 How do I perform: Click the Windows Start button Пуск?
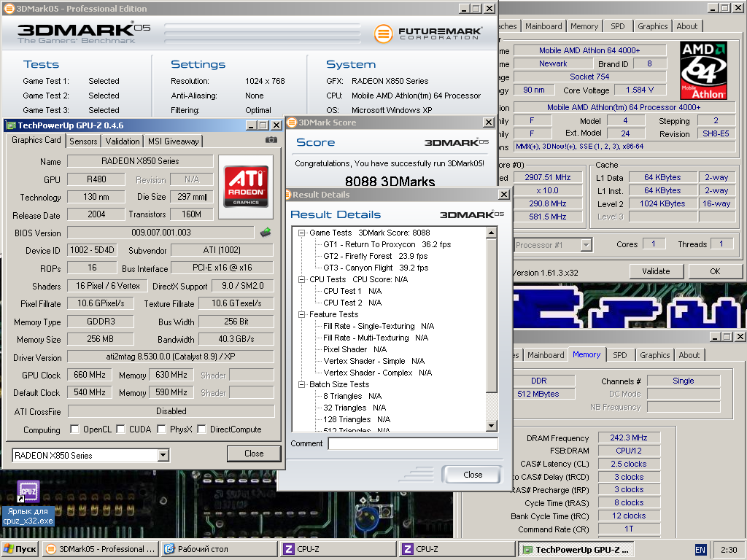20,549
